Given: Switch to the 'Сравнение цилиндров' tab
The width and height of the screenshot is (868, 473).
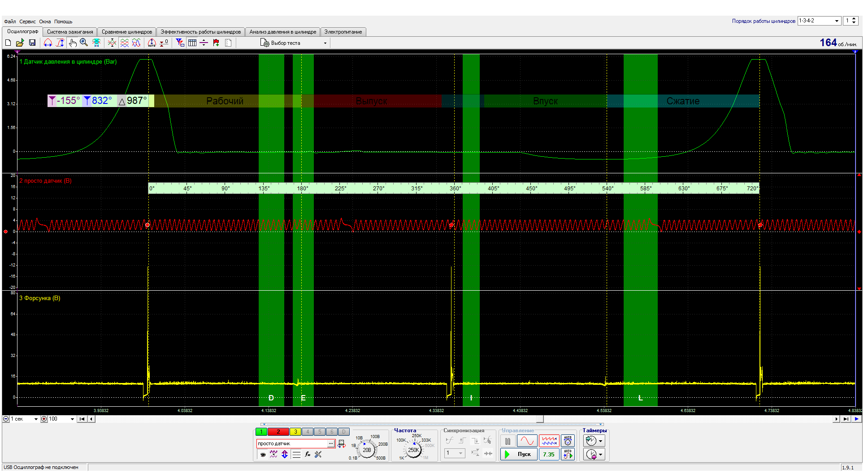Looking at the screenshot, I should click(x=127, y=32).
